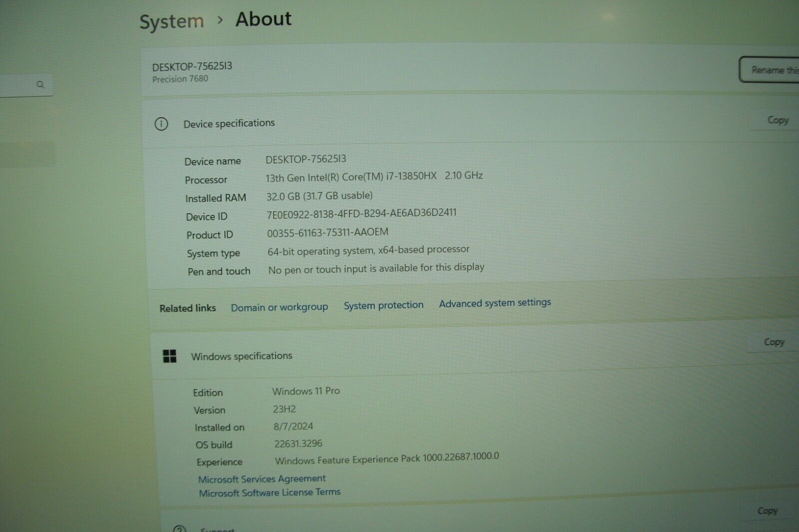Click the System type label

pos(213,254)
